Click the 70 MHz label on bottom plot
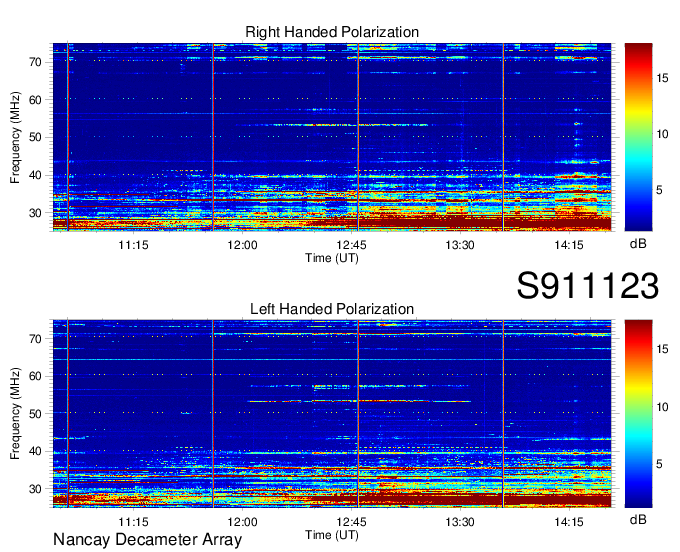 click(x=36, y=339)
